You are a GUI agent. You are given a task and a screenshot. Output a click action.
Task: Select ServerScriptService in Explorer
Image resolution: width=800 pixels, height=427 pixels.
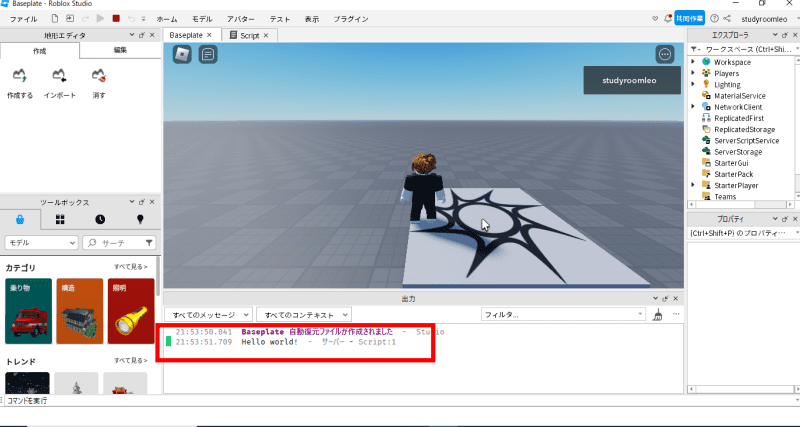coord(746,140)
